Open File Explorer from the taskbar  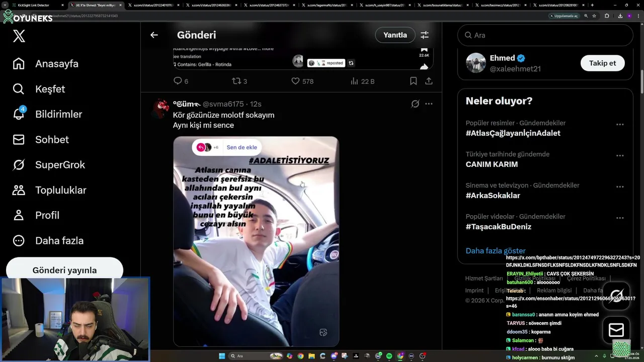[x=312, y=356]
